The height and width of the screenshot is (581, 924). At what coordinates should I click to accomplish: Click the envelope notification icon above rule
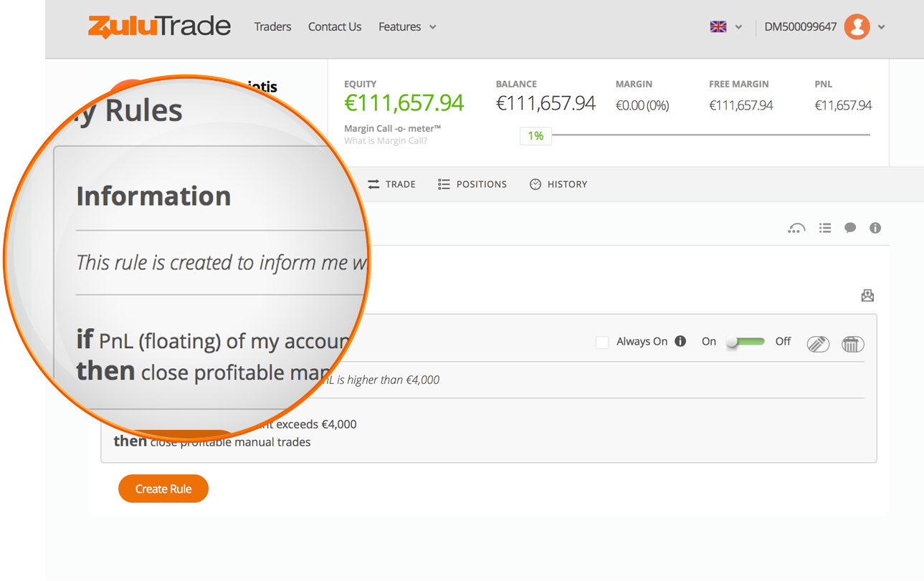(x=867, y=295)
